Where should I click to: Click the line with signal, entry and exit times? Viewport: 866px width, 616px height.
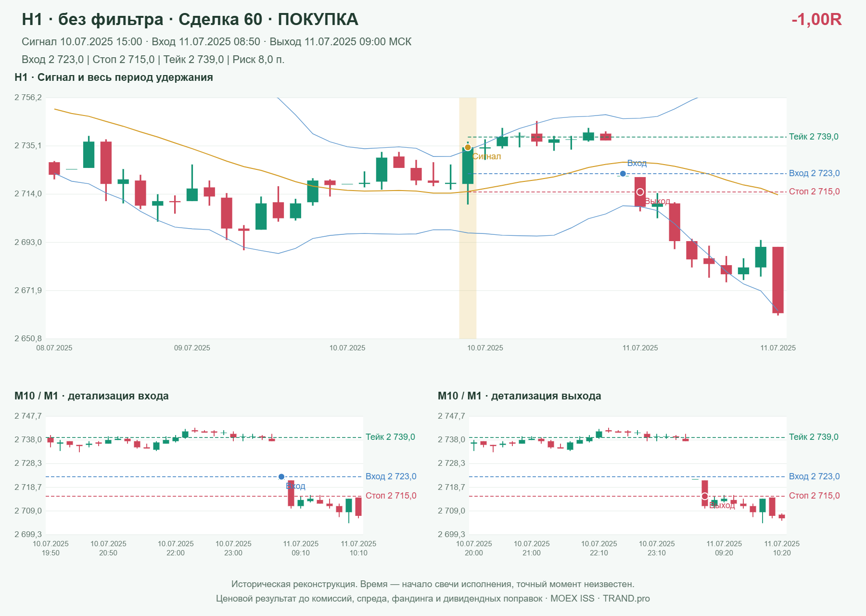coord(216,42)
